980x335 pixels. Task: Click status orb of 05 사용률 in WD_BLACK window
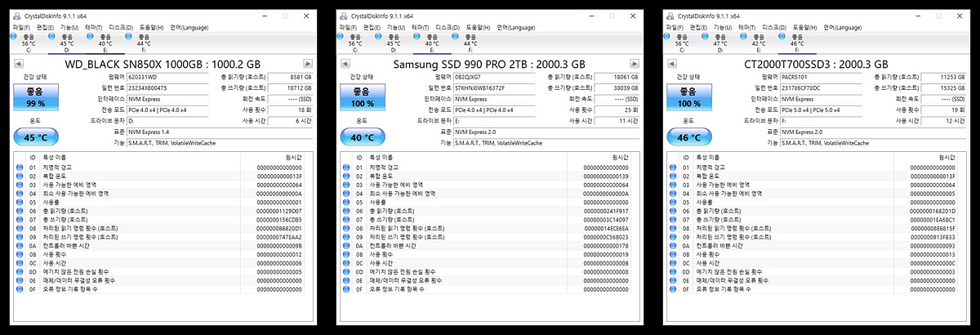click(20, 202)
